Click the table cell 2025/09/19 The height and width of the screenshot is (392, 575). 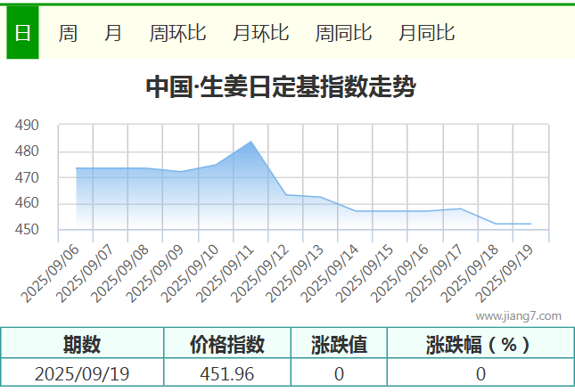[82, 373]
